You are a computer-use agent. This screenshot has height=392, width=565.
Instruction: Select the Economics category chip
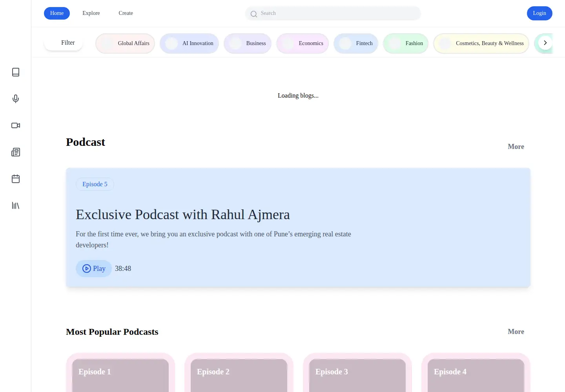pos(303,44)
